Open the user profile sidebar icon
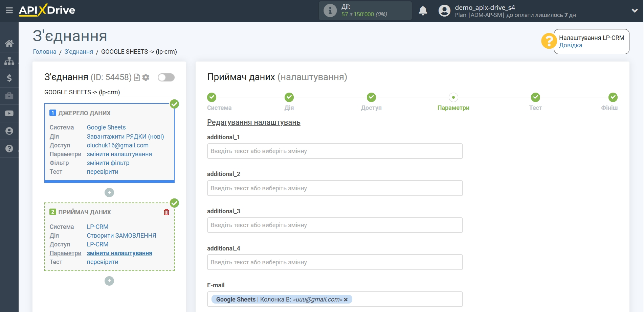The height and width of the screenshot is (312, 644). click(x=9, y=131)
